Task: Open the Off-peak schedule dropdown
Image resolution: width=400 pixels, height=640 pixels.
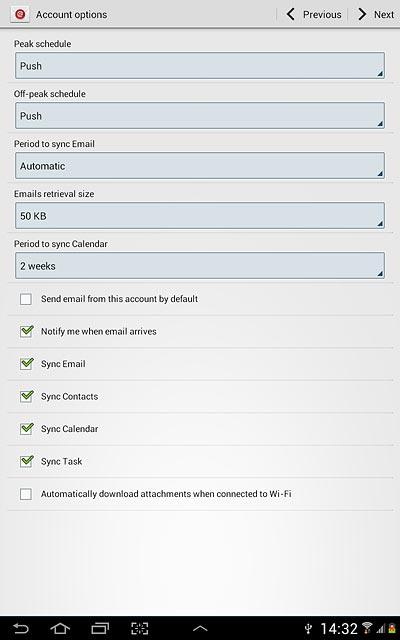Action: [200, 116]
